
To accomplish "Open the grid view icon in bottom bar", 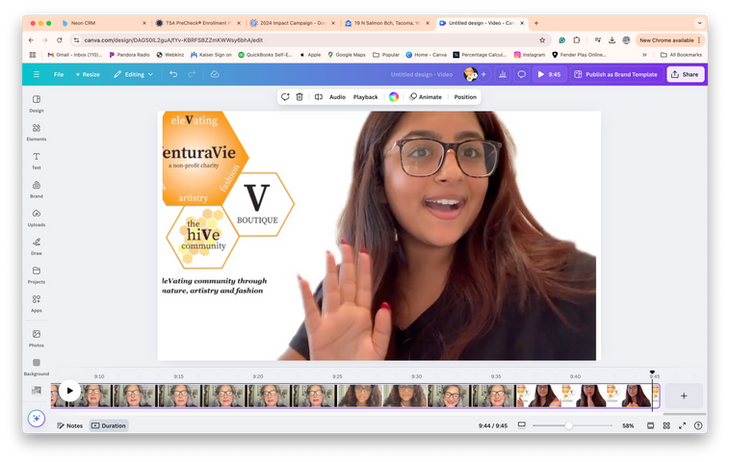I will coord(666,426).
